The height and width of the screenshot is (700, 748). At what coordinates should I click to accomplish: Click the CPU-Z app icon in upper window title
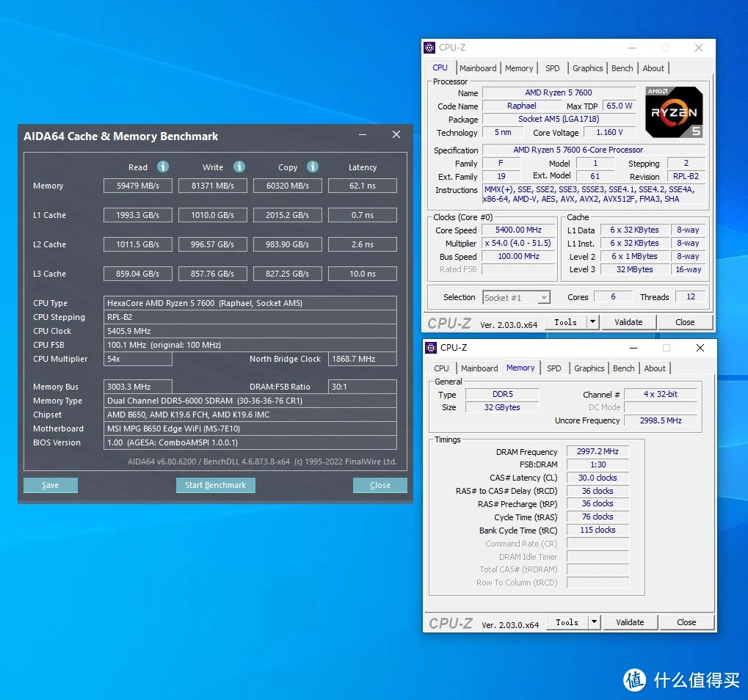(x=429, y=48)
